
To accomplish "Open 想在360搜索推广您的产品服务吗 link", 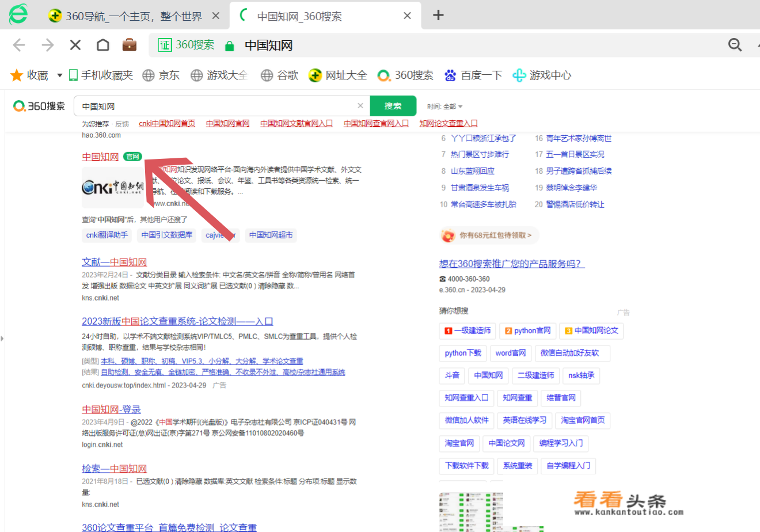I will tap(511, 264).
